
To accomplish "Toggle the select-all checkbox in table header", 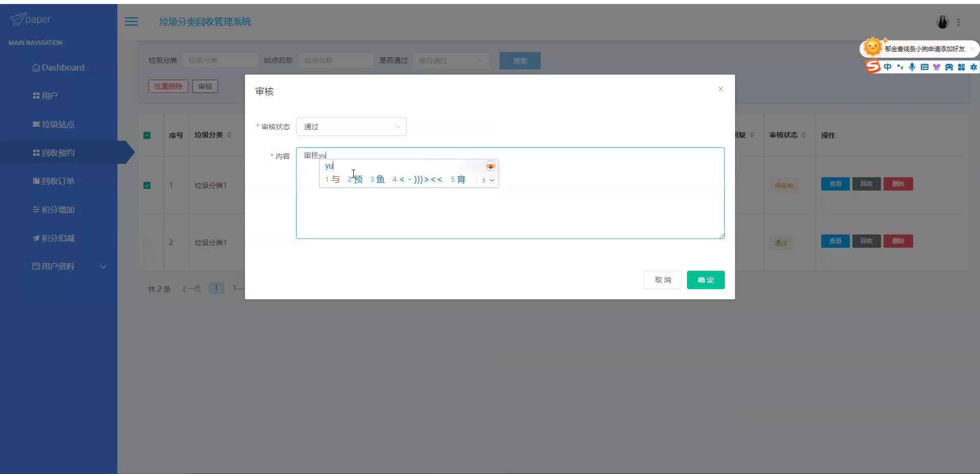I will point(147,135).
